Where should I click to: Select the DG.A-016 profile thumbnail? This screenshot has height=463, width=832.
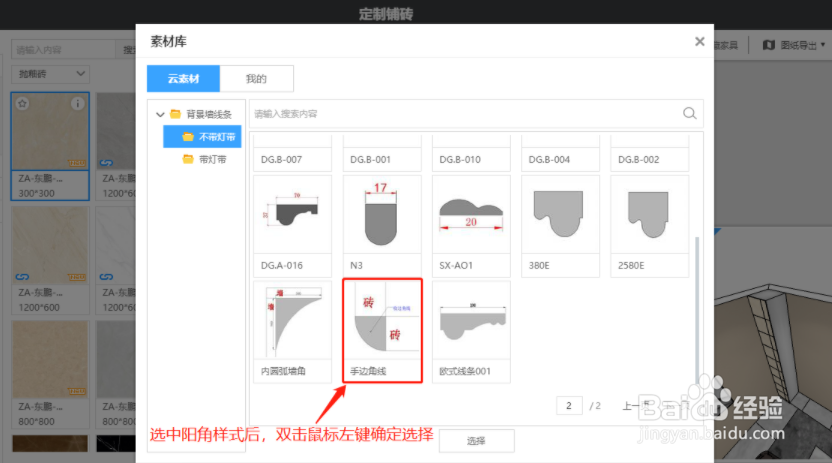292,214
